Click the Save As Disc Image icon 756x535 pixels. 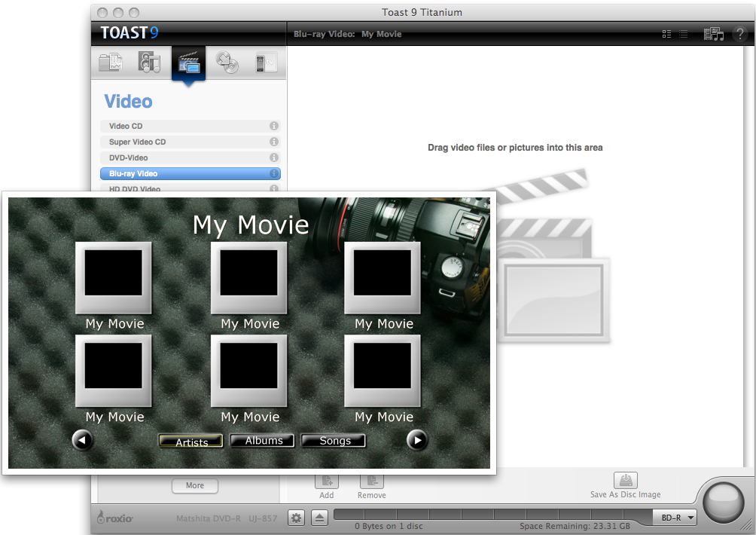[x=626, y=481]
